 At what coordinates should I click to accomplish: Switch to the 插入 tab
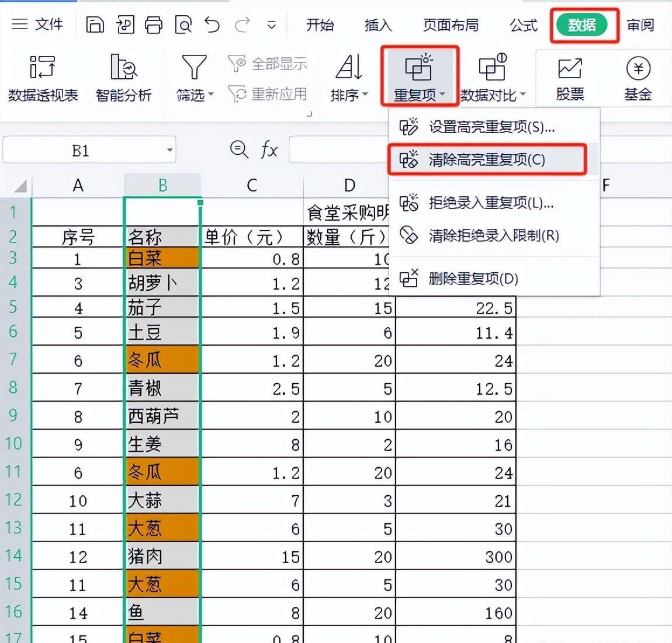pos(378,25)
